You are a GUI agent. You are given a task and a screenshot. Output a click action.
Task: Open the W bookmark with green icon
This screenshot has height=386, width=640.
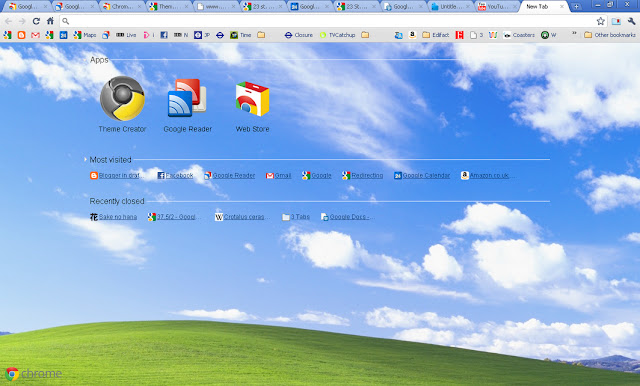point(549,35)
